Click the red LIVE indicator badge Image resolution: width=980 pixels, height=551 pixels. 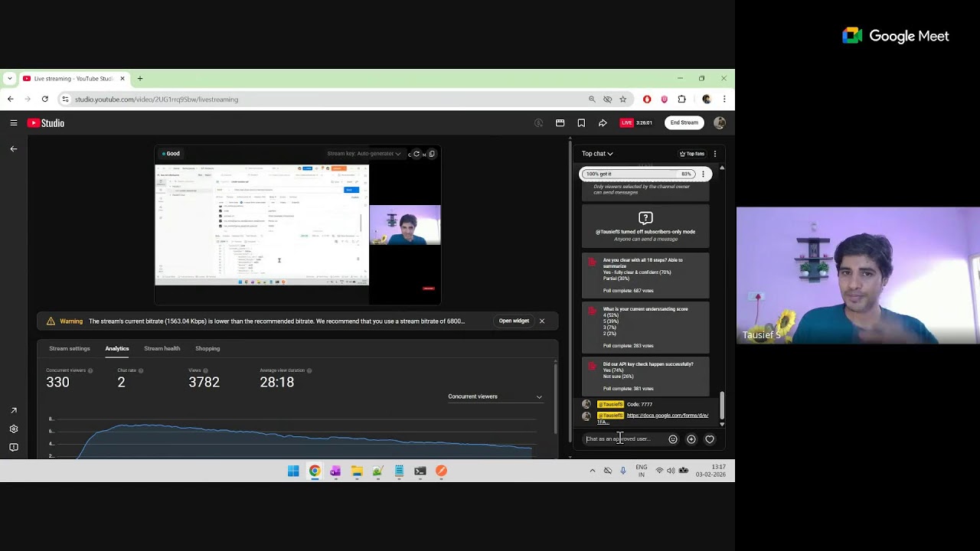(x=627, y=122)
